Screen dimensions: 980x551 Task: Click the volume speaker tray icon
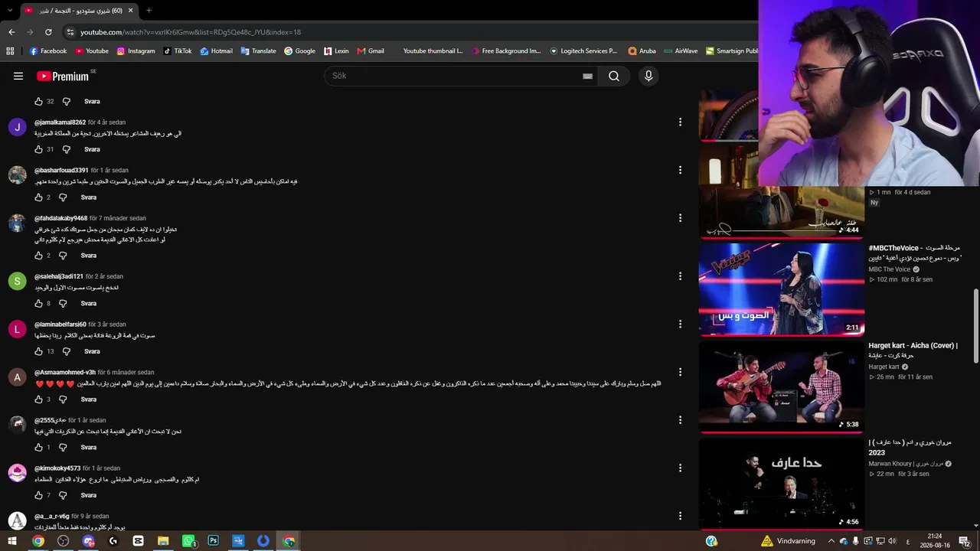892,541
